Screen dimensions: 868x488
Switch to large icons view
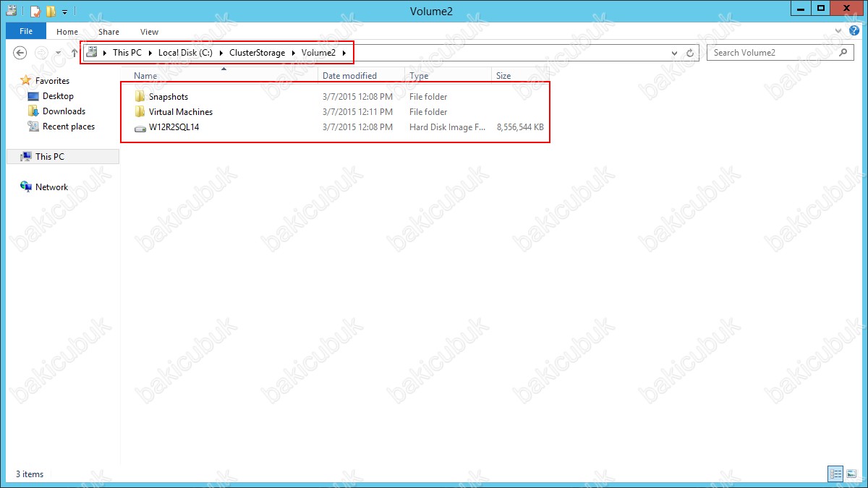[851, 474]
